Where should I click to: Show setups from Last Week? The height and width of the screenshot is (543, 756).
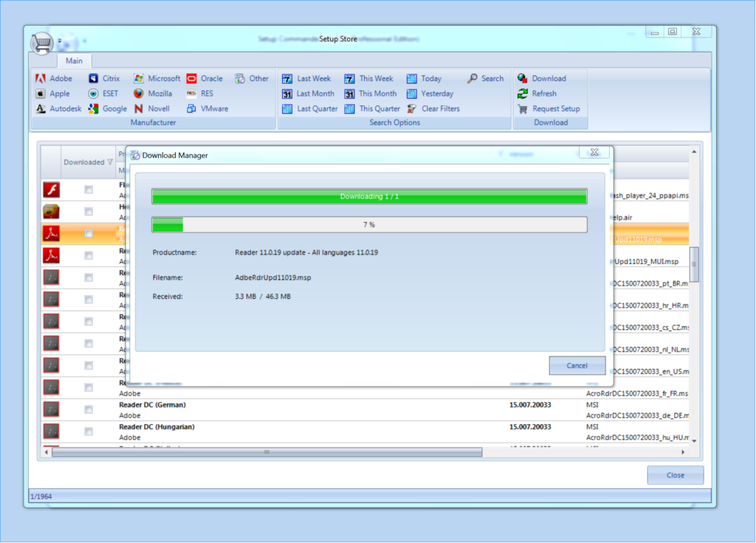click(306, 78)
